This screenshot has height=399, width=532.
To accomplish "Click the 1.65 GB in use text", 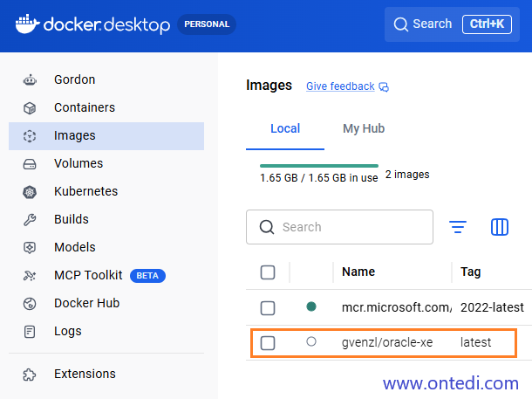I will (319, 178).
